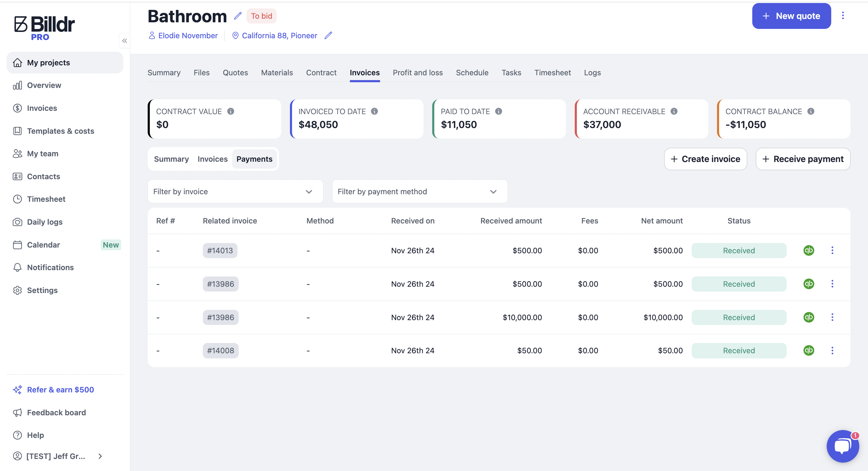The height and width of the screenshot is (471, 868).
Task: Switch to the Profit and loss tab
Action: pyautogui.click(x=417, y=73)
